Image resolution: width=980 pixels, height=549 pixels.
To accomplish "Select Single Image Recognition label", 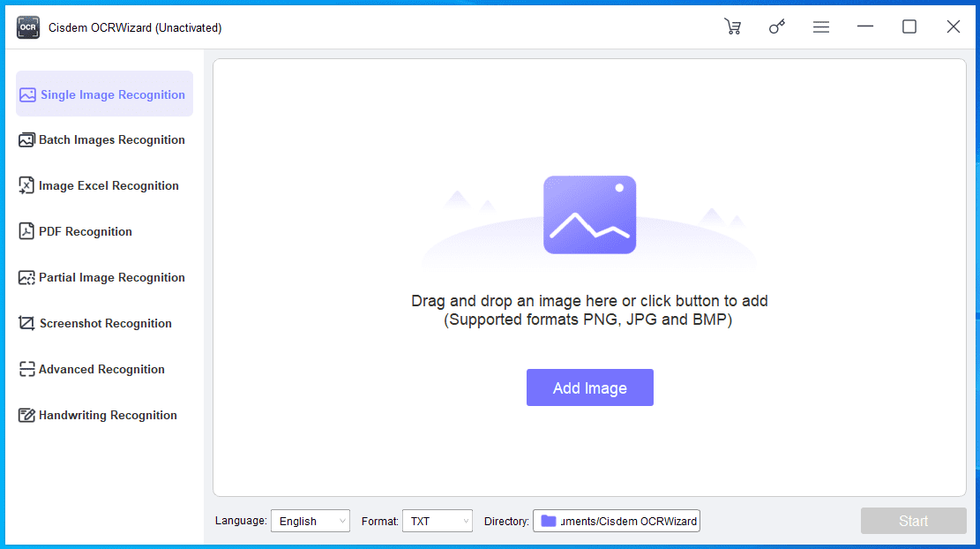I will click(113, 94).
